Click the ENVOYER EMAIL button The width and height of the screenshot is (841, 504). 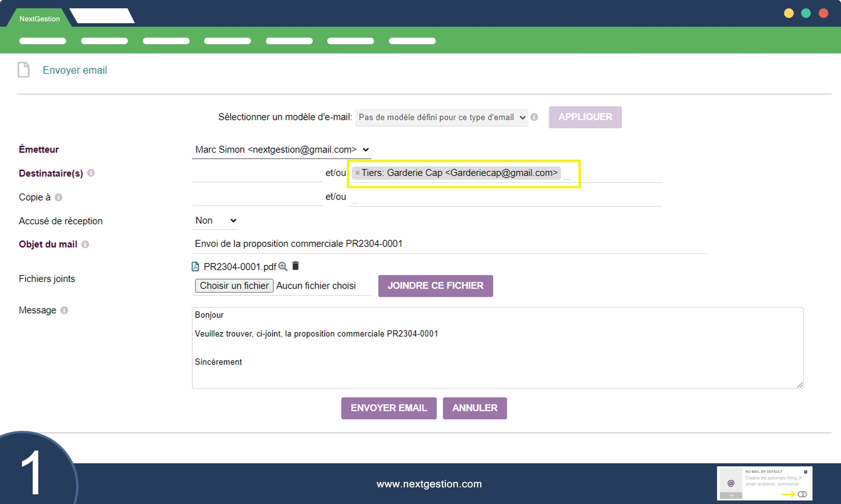coord(389,408)
